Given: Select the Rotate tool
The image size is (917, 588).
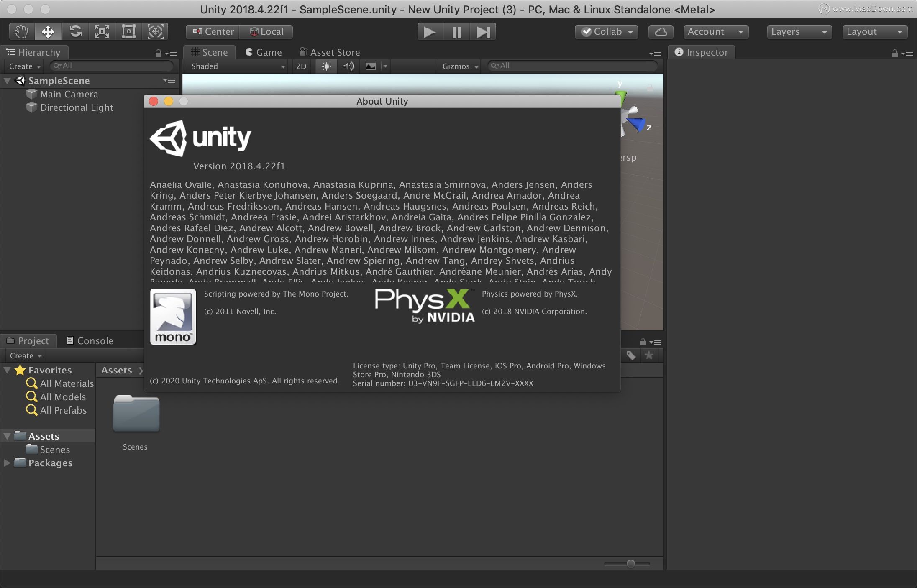Looking at the screenshot, I should click(x=75, y=32).
